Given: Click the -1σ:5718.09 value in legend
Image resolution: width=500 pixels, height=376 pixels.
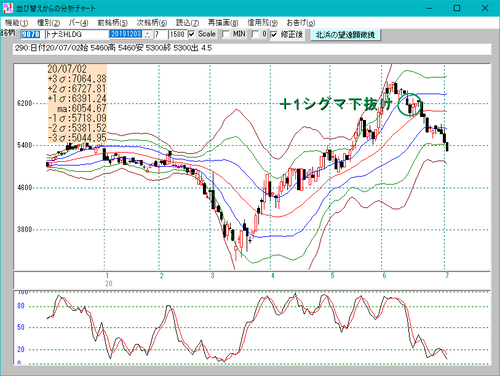Looking at the screenshot, I should (x=77, y=118).
